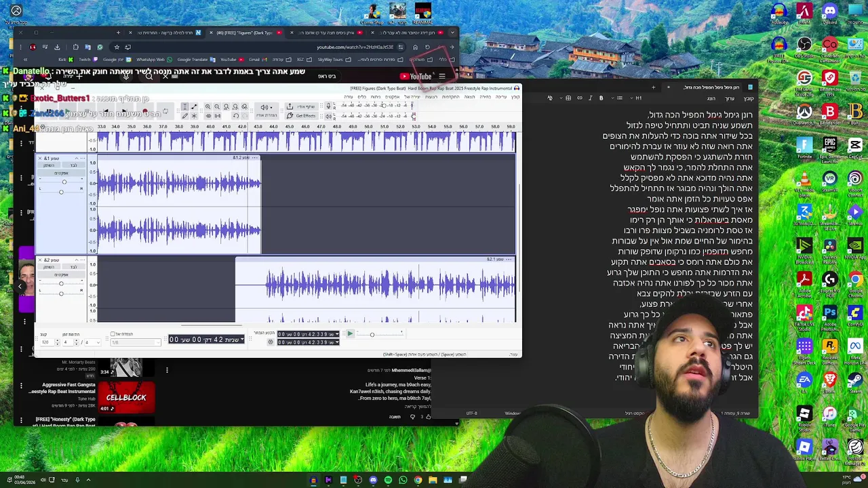Screen dimensions: 868x488
Task: Open the Audio Setup dropdown in Audacity
Action: (x=267, y=110)
